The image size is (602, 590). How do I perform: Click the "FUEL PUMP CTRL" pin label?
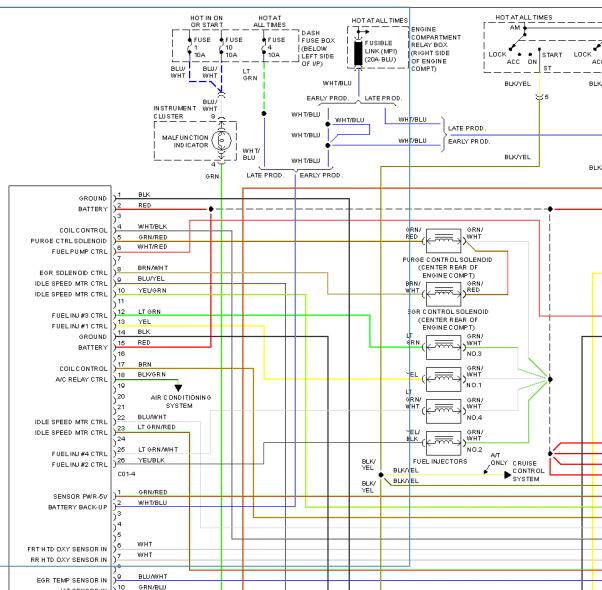click(x=79, y=251)
